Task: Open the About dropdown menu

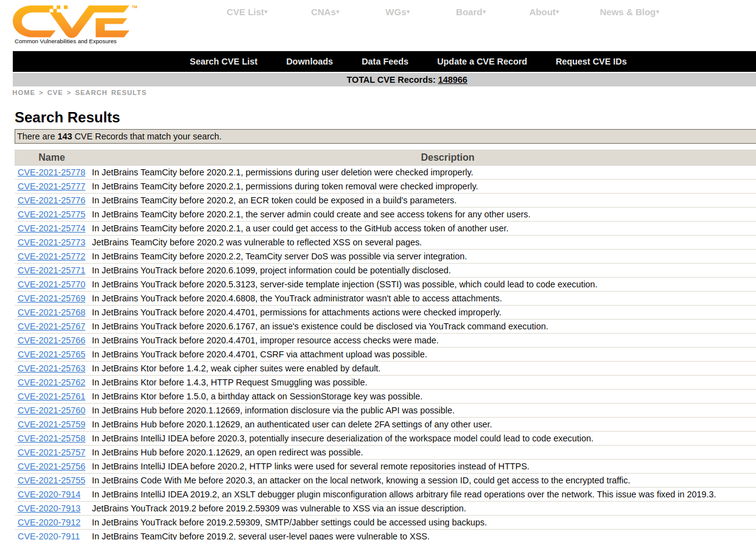Action: (544, 12)
